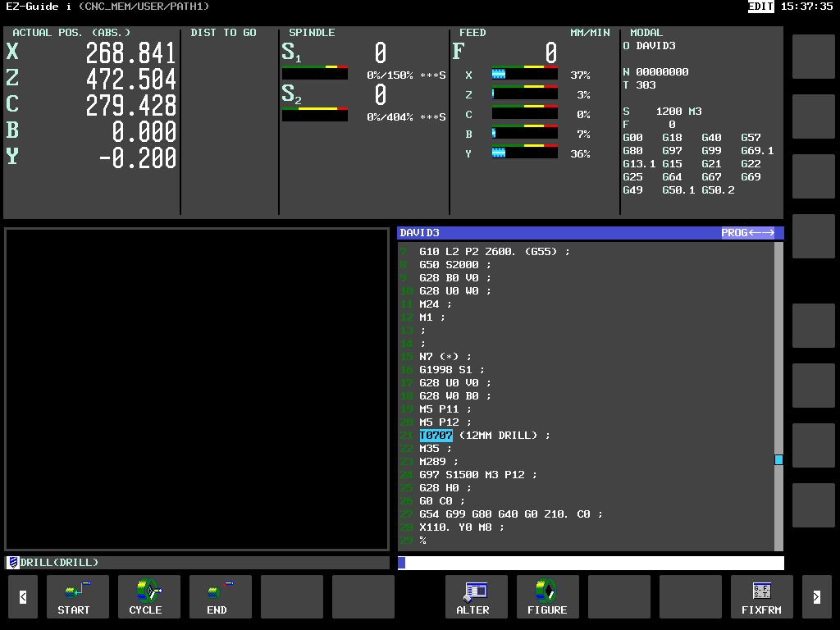This screenshot has height=630, width=840.
Task: Click the X axis load meter bar
Action: point(524,74)
